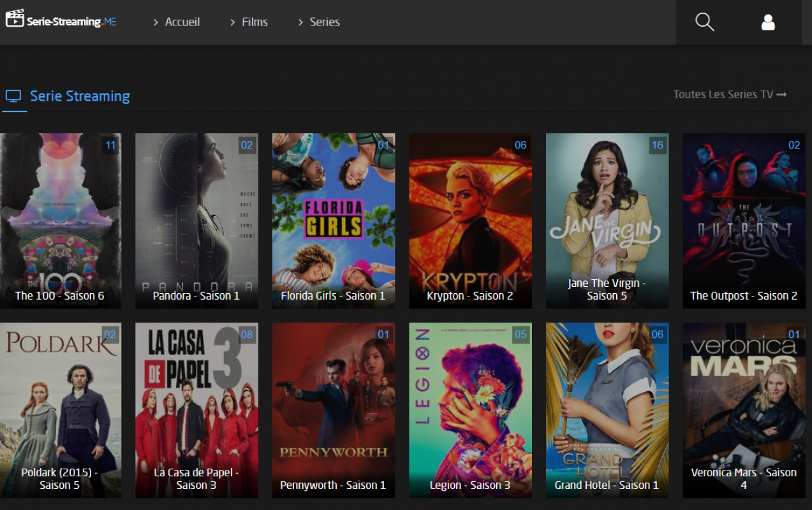Screen dimensions: 812x510
Task: Click the 'Pennyworth - Saison 1' title
Action: (334, 485)
